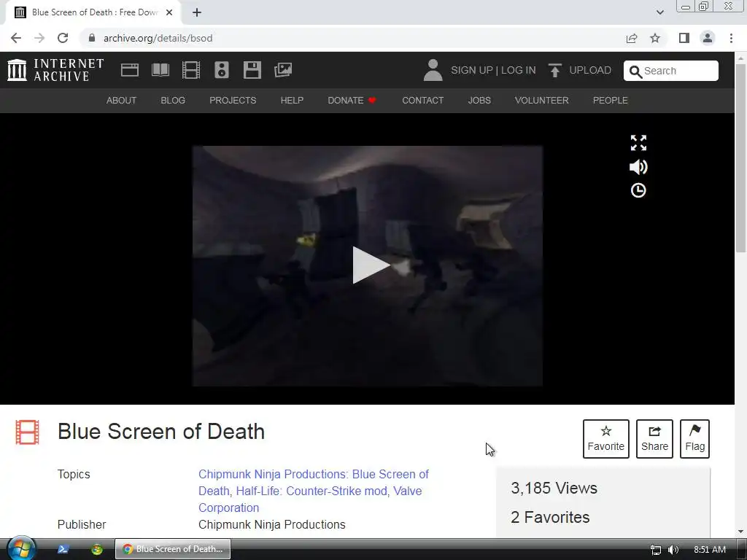Image resolution: width=747 pixels, height=560 pixels.
Task: Open the PEOPLE menu item
Action: 611,101
